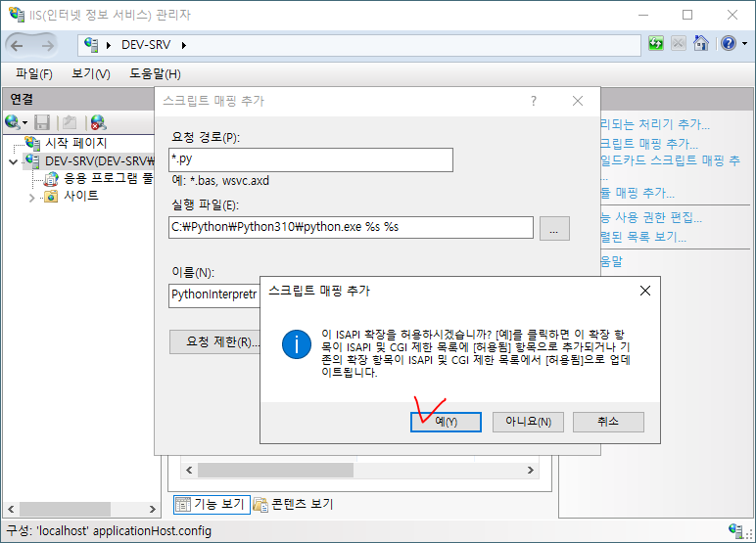Collapse the DEV-SRV tree node

[x=14, y=161]
